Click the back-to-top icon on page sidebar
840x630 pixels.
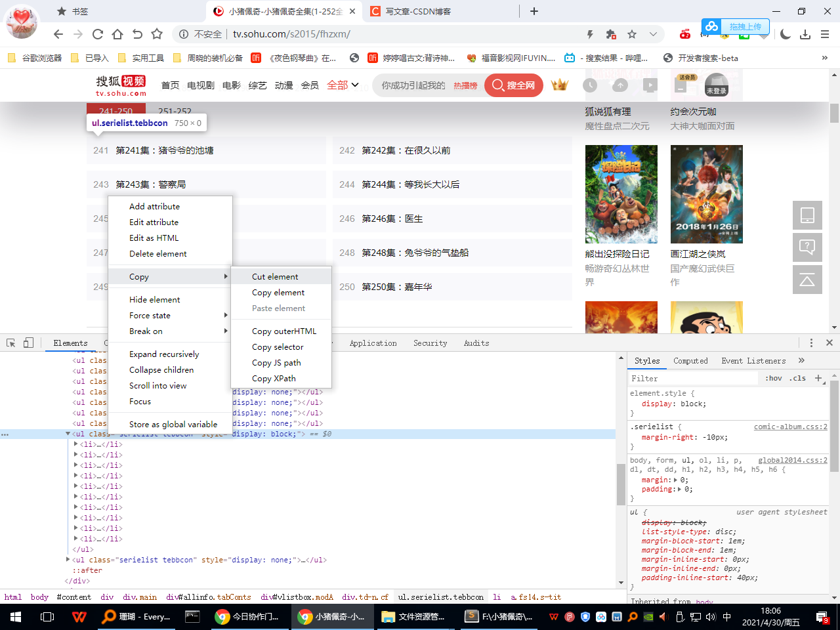(x=807, y=280)
